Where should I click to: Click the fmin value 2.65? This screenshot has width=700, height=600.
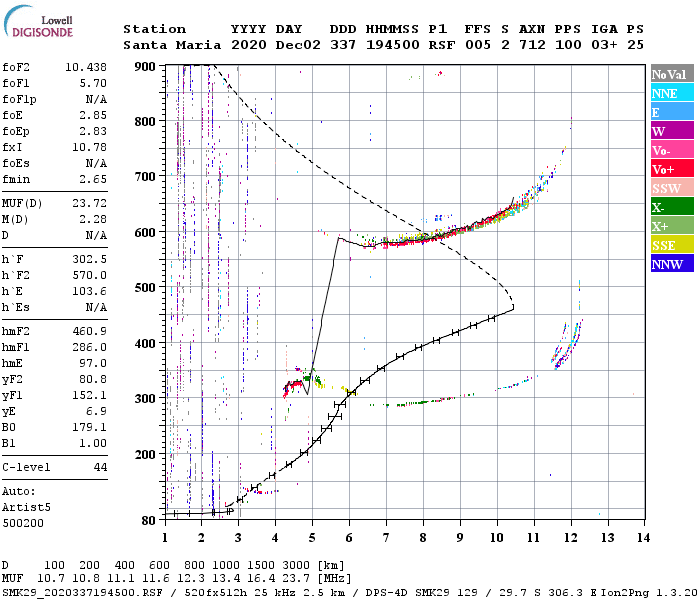[x=93, y=179]
